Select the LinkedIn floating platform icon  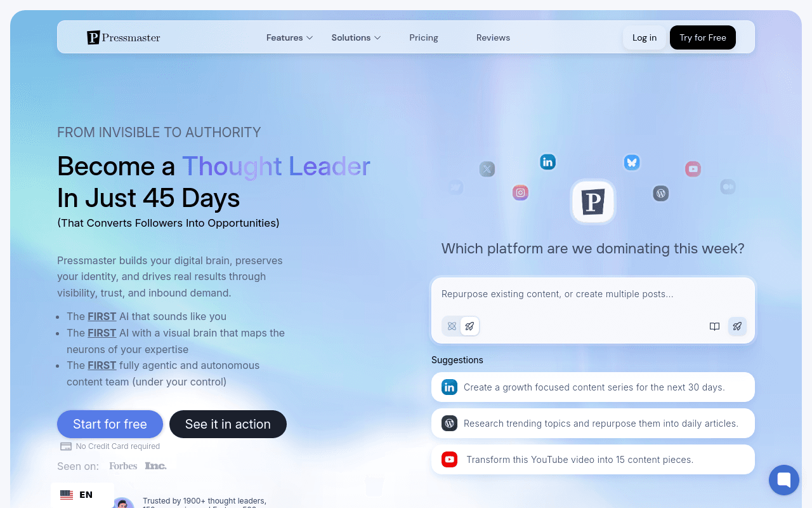click(548, 162)
